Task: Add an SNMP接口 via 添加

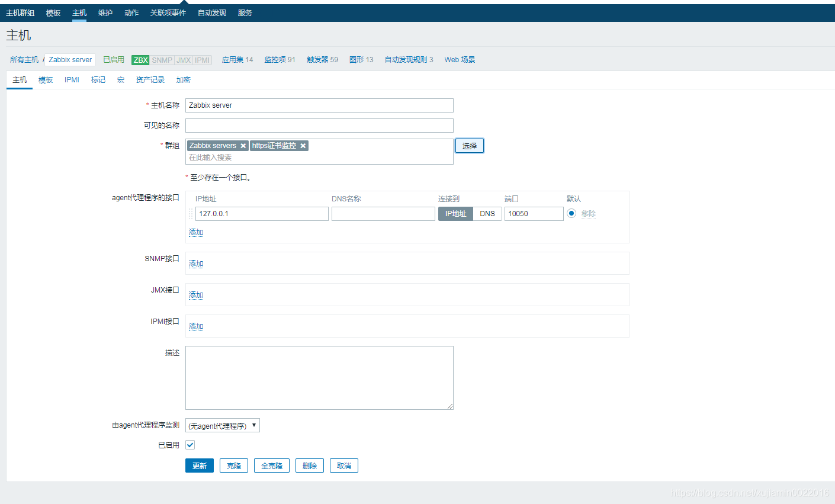Action: point(196,264)
